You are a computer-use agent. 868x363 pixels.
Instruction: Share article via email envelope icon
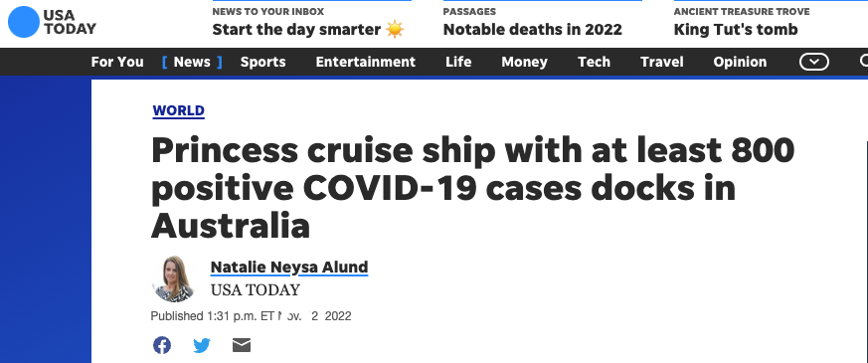pyautogui.click(x=242, y=345)
